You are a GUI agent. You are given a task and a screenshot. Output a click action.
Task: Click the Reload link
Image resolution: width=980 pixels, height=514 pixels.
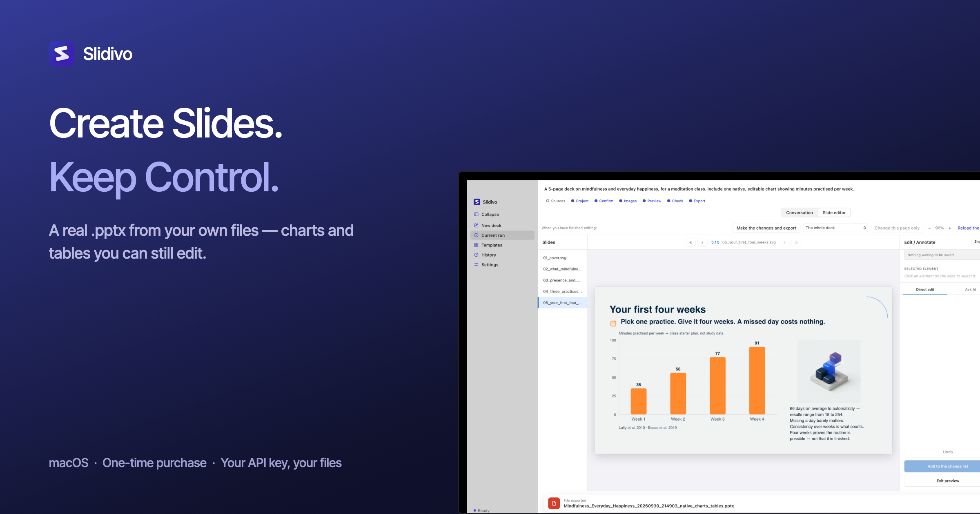[x=968, y=228]
